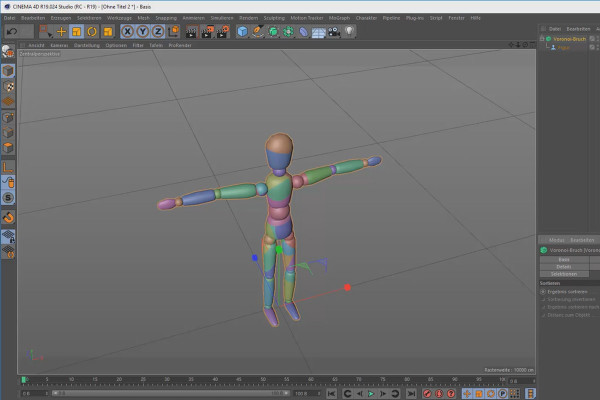The image size is (600, 400).
Task: Toggle Z axis lock
Action: tap(158, 31)
